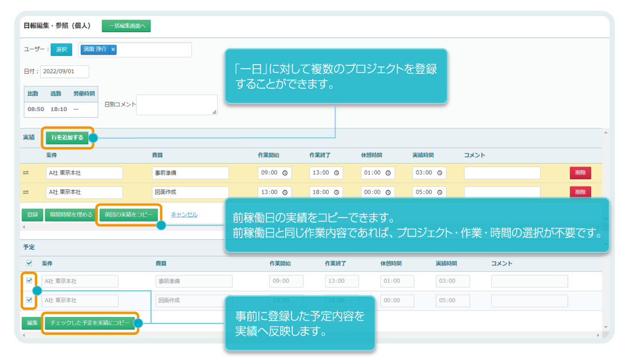Screen dimensions: 630x364
Task: Open the clock picker for 作業終了 18:00
Action: (337, 192)
